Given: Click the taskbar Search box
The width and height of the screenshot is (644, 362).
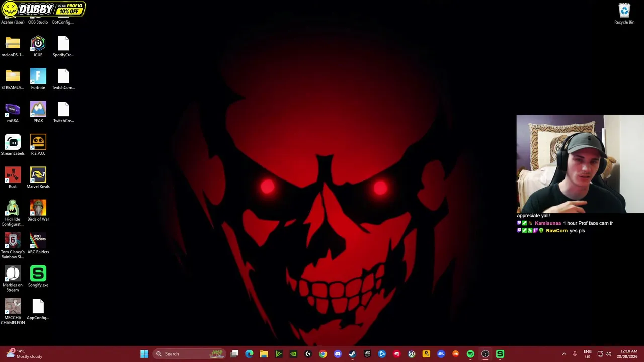Looking at the screenshot, I should point(189,354).
